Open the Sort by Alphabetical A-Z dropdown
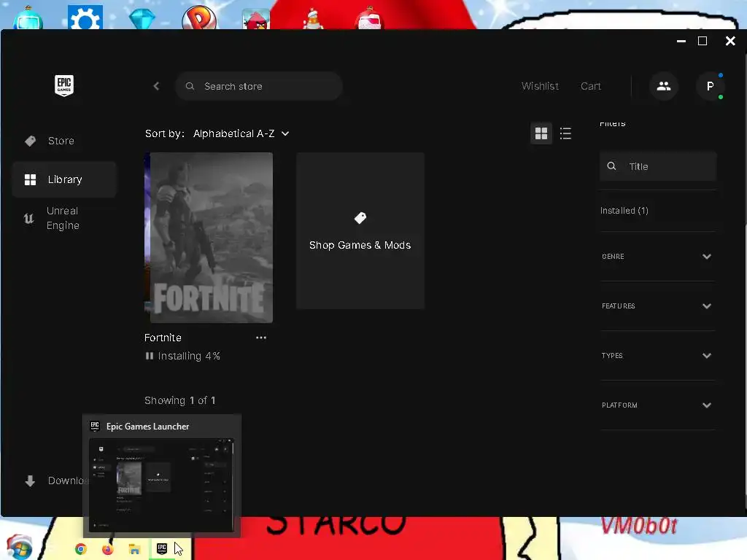This screenshot has width=747, height=560. coord(241,134)
